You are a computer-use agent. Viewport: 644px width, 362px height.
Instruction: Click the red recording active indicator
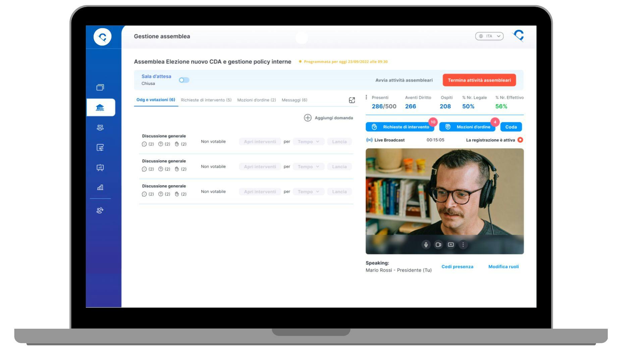pyautogui.click(x=520, y=140)
